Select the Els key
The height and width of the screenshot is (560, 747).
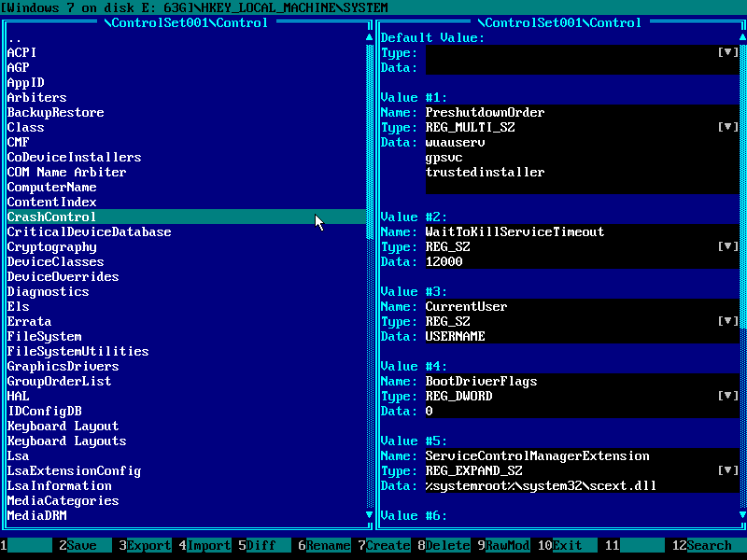pyautogui.click(x=186, y=307)
